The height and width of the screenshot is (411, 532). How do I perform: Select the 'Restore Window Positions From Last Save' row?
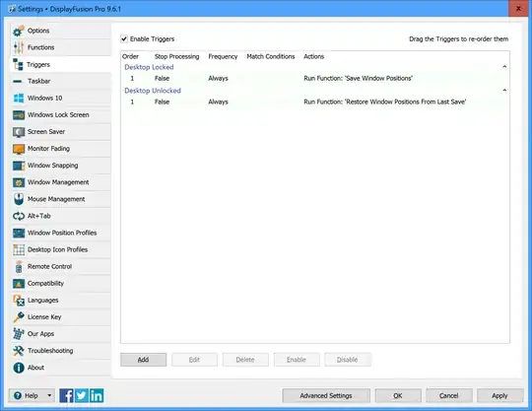(315, 102)
